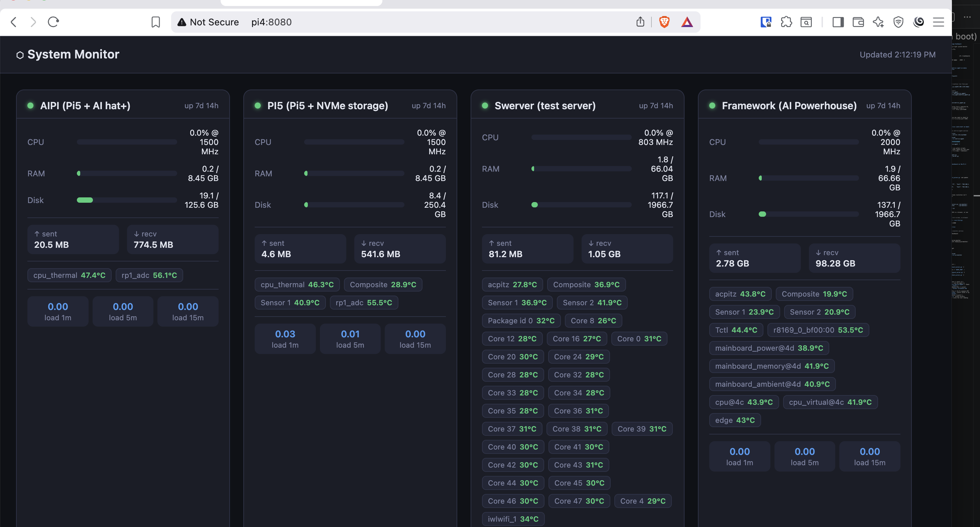Click the green status dot on PI5 card

coord(258,106)
